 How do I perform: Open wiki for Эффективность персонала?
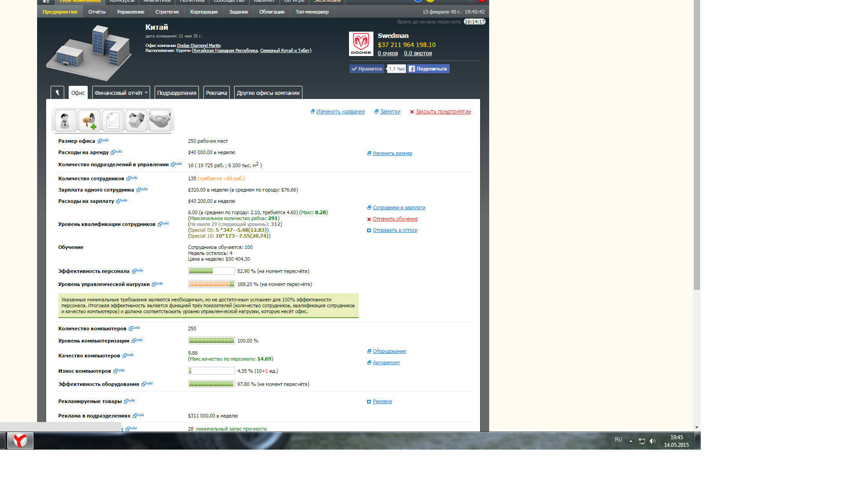point(137,271)
